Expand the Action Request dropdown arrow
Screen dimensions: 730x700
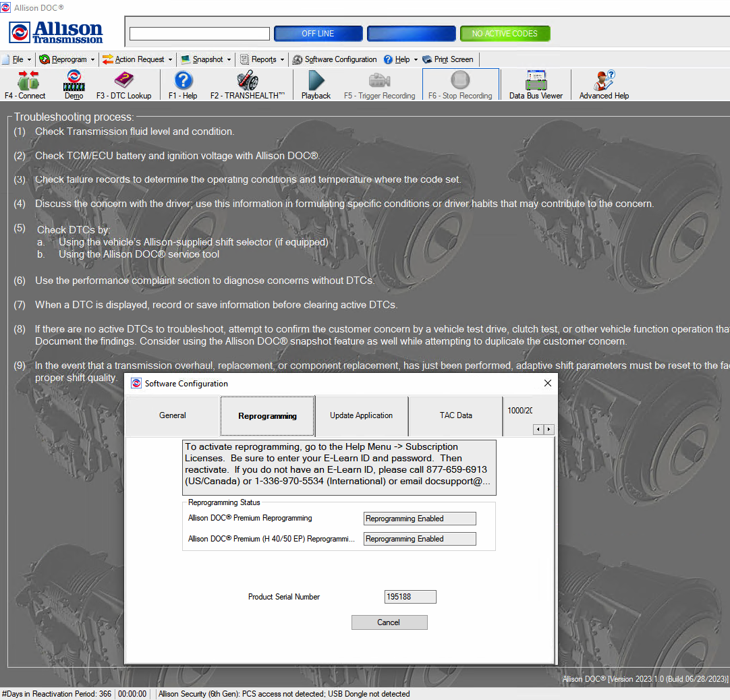[170, 59]
